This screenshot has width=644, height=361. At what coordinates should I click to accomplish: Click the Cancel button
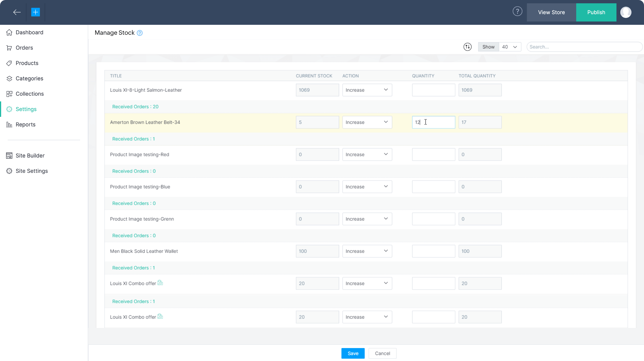click(x=382, y=353)
